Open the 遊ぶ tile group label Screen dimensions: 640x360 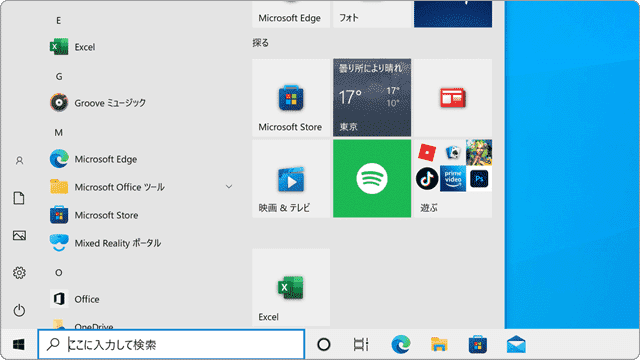point(429,208)
